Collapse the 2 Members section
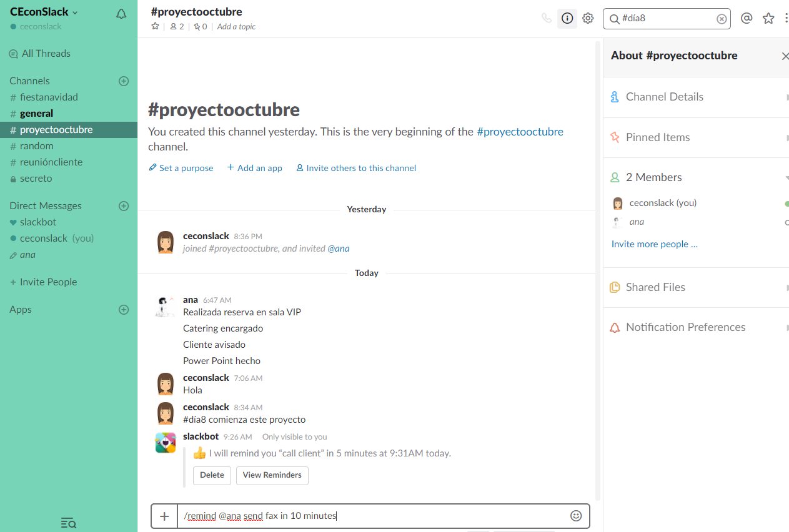Image resolution: width=789 pixels, height=532 pixels. click(x=696, y=177)
